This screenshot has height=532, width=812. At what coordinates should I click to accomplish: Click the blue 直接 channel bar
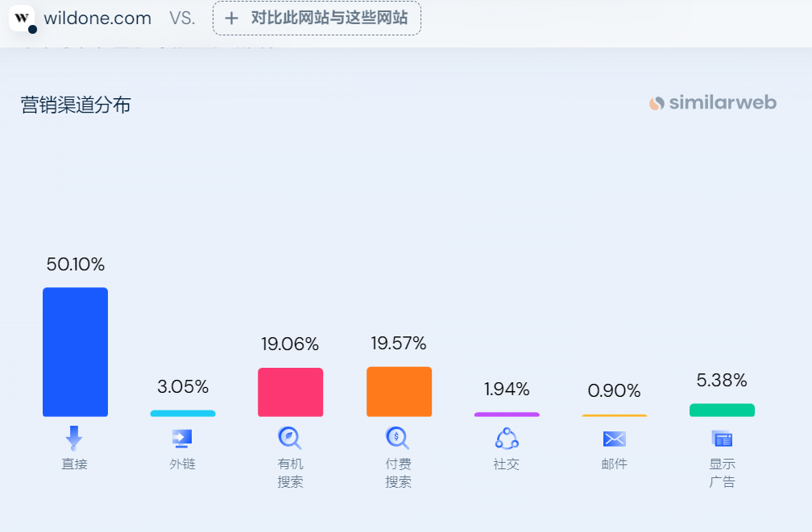point(75,352)
